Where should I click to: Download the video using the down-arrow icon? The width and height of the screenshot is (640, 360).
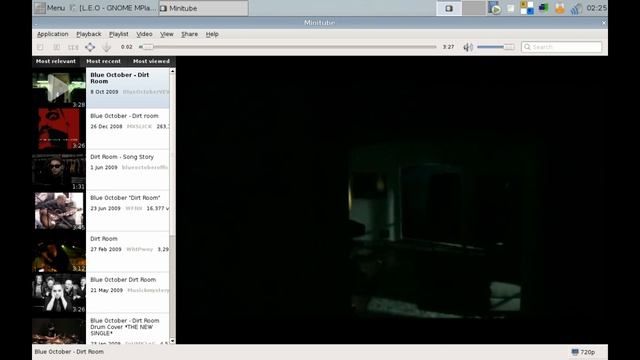pyautogui.click(x=107, y=47)
